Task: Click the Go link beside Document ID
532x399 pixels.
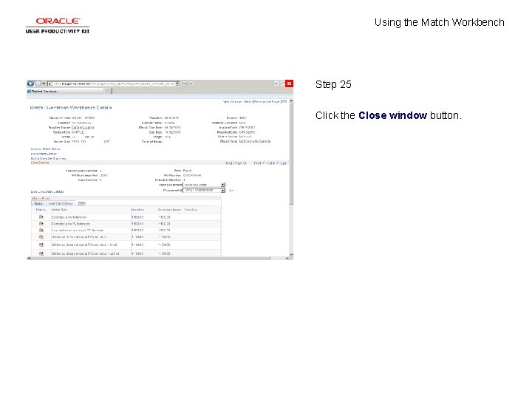Action: [231, 191]
